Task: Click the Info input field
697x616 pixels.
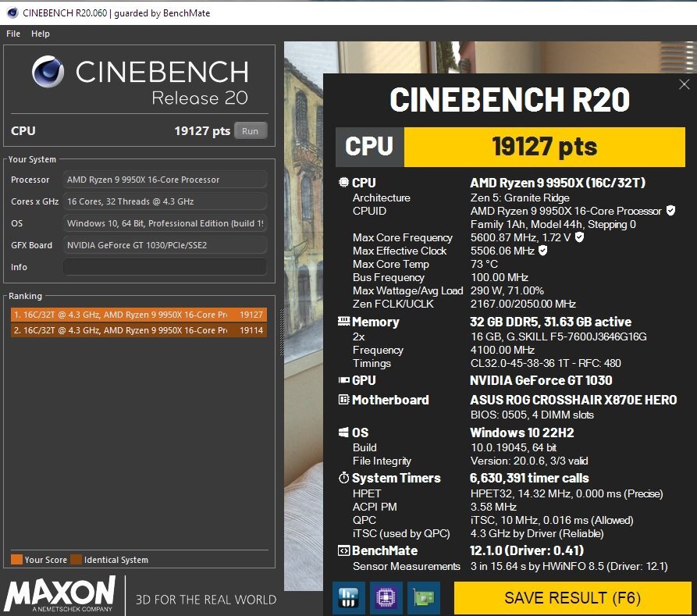Action: [165, 267]
